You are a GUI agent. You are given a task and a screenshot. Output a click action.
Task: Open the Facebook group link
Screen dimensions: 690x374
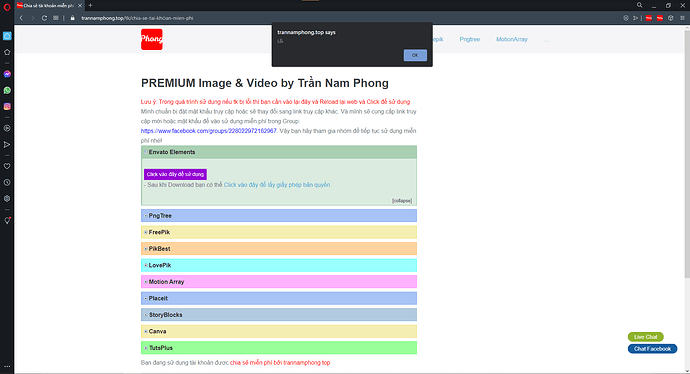point(209,131)
